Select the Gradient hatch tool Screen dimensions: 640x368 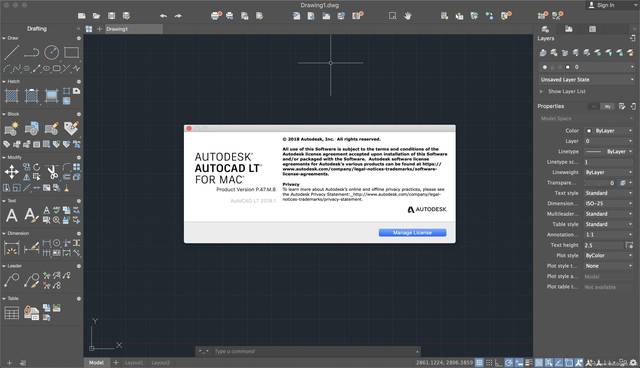click(51, 96)
